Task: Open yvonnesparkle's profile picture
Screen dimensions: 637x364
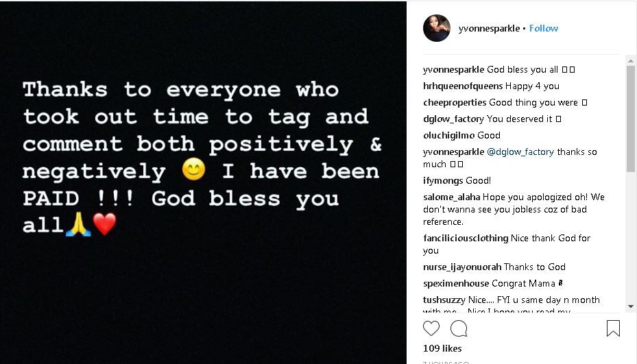Action: pos(437,28)
